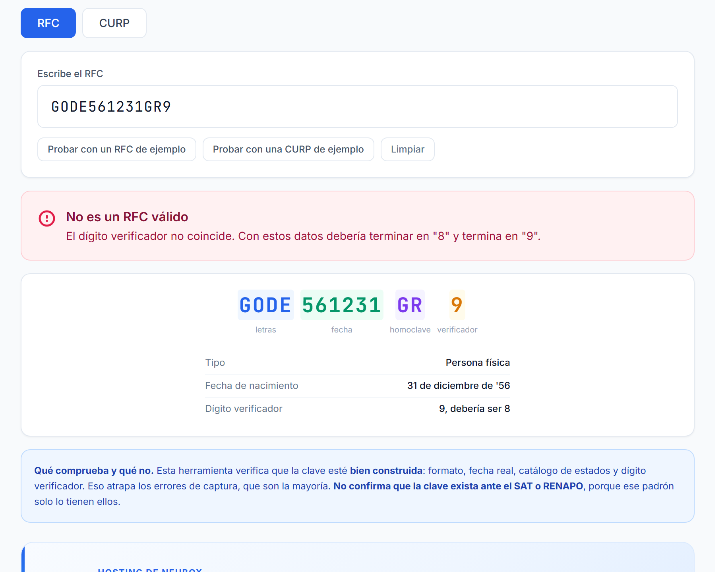
Task: Click the red error alert icon
Action: [47, 218]
